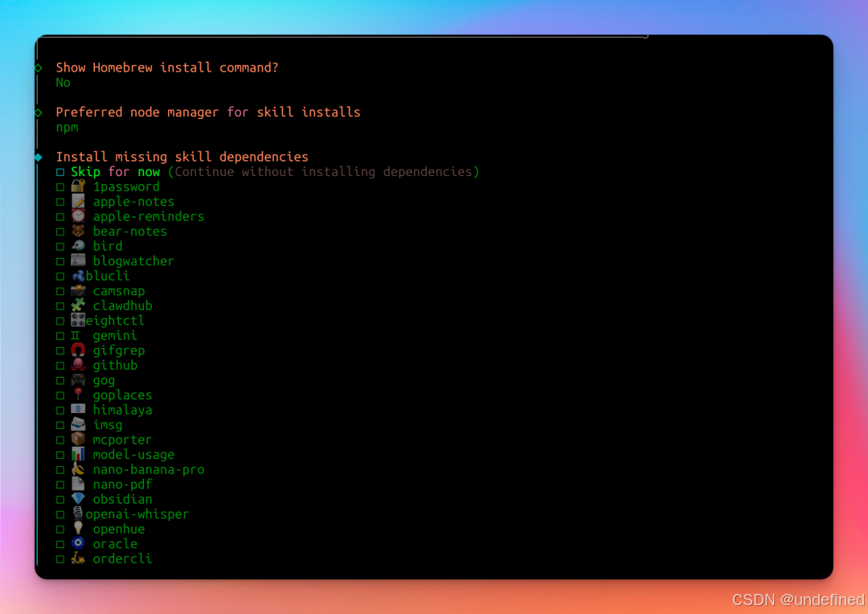Click the light bulb emoji beside openhue
Screen dimensions: 868x614
pos(78,529)
